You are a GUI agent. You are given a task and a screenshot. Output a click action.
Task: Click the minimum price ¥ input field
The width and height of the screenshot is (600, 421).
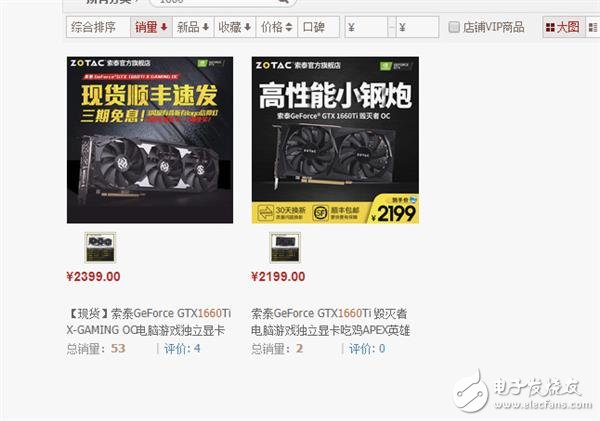366,27
